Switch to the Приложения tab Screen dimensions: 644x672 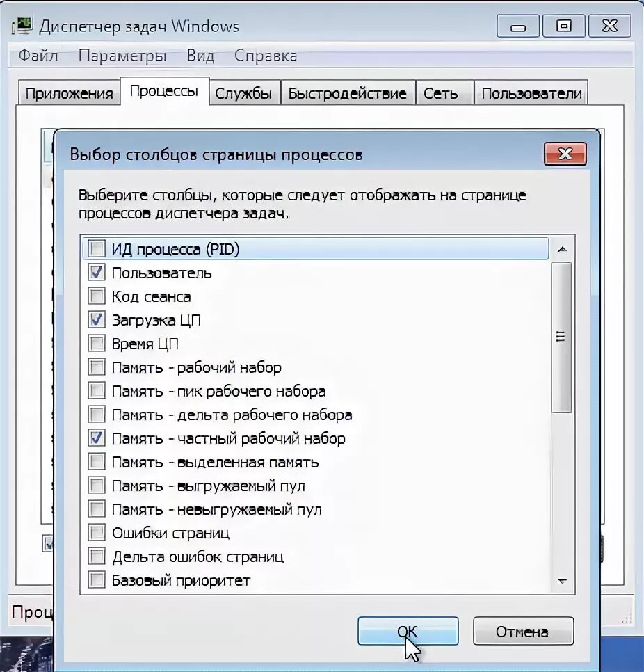tap(69, 93)
